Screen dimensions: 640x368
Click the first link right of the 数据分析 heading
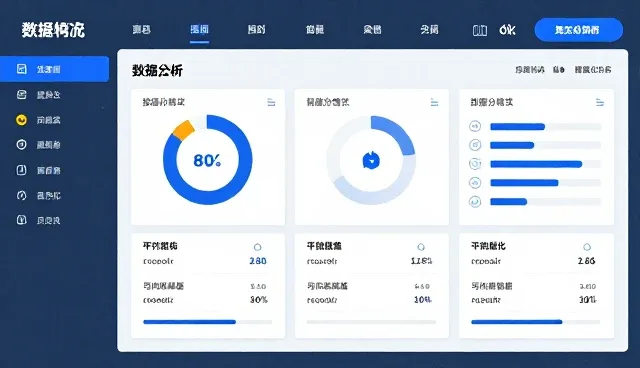[530, 70]
